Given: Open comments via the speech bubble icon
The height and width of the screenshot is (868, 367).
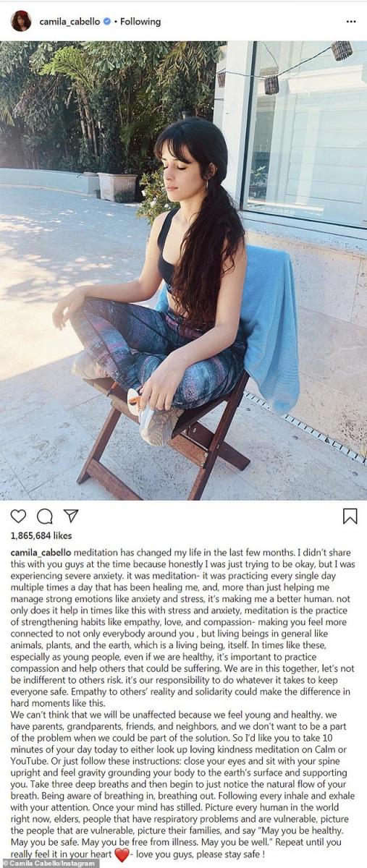Looking at the screenshot, I should pyautogui.click(x=45, y=516).
